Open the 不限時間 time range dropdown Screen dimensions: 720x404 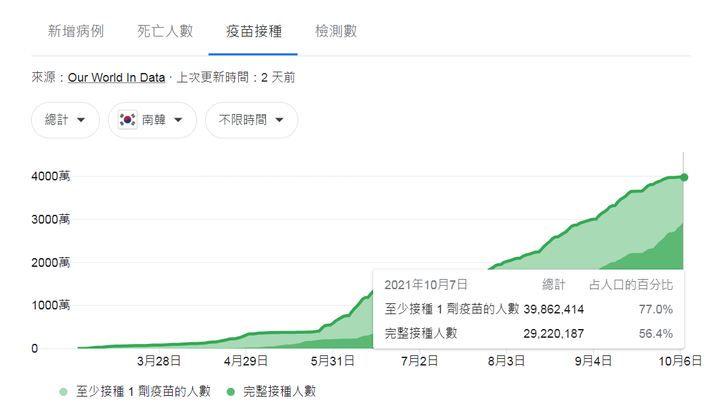252,120
